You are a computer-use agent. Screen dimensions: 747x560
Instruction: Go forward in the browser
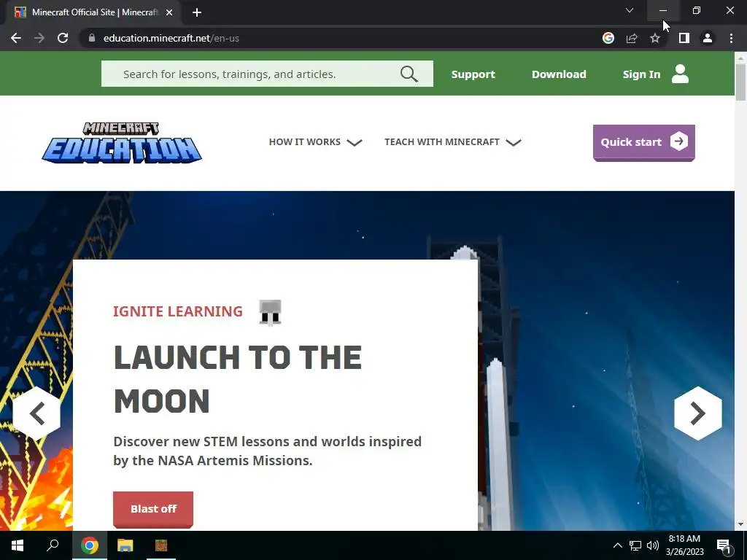click(39, 38)
